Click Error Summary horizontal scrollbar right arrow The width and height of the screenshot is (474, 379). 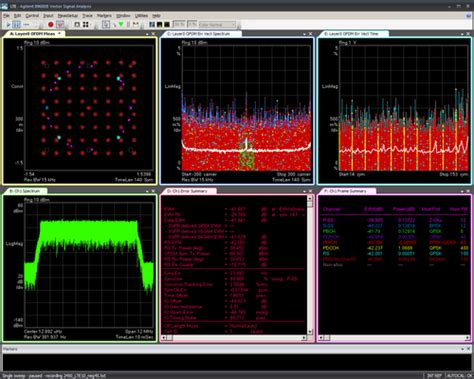[x=304, y=338]
